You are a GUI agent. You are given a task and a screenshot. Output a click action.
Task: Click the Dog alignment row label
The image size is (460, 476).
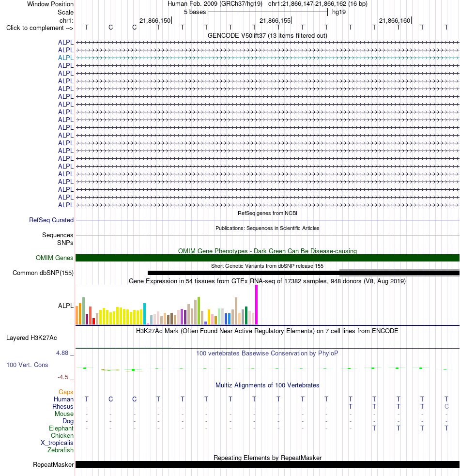point(68,421)
